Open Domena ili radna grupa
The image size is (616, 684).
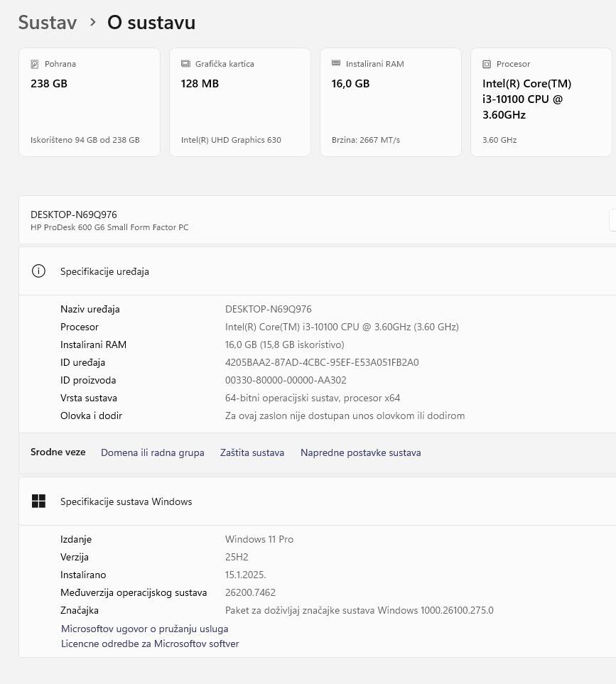coord(152,452)
